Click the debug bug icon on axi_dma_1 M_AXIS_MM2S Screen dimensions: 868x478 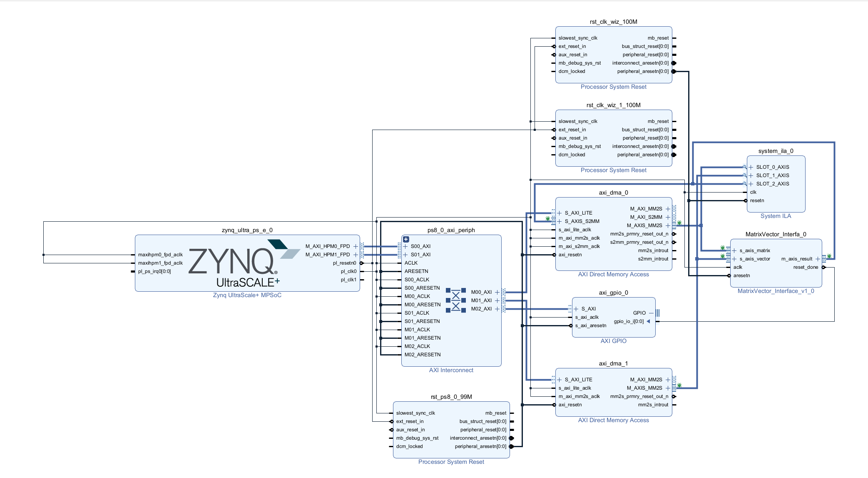coord(679,385)
